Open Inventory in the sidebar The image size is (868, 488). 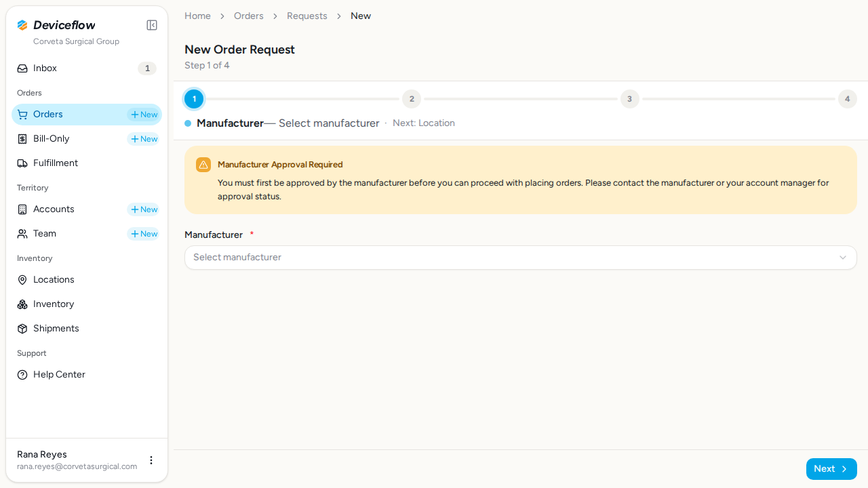click(87, 304)
